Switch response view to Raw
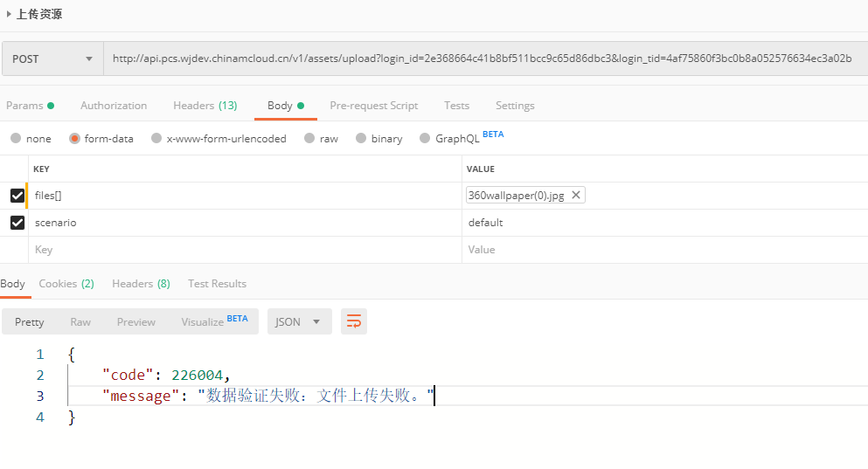Viewport: 868px width, 469px height. [80, 321]
